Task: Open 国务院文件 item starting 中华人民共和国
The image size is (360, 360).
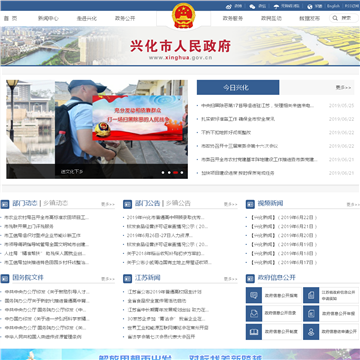Action: tap(43, 337)
